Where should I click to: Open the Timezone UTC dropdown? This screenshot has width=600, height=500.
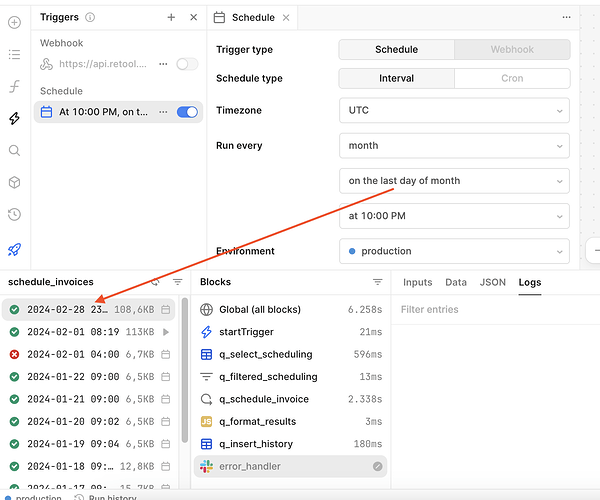point(454,112)
